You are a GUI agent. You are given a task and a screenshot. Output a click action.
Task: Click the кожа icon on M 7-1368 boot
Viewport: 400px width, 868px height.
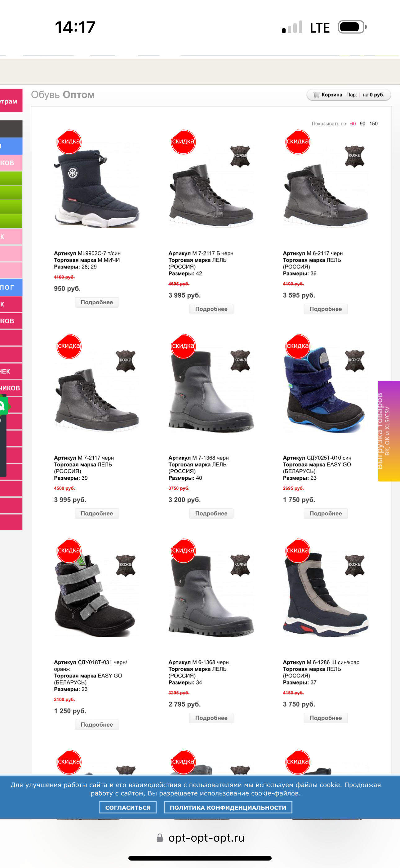tap(240, 360)
